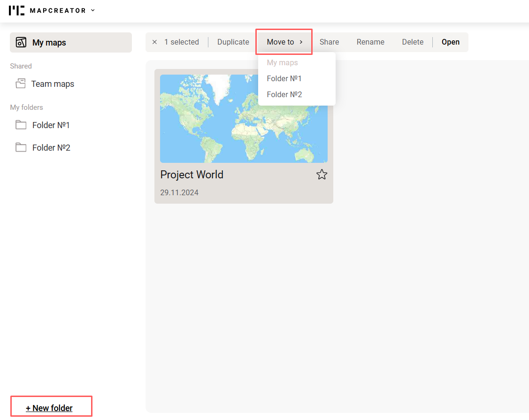Click Delete to remove the selected map

pyautogui.click(x=413, y=42)
